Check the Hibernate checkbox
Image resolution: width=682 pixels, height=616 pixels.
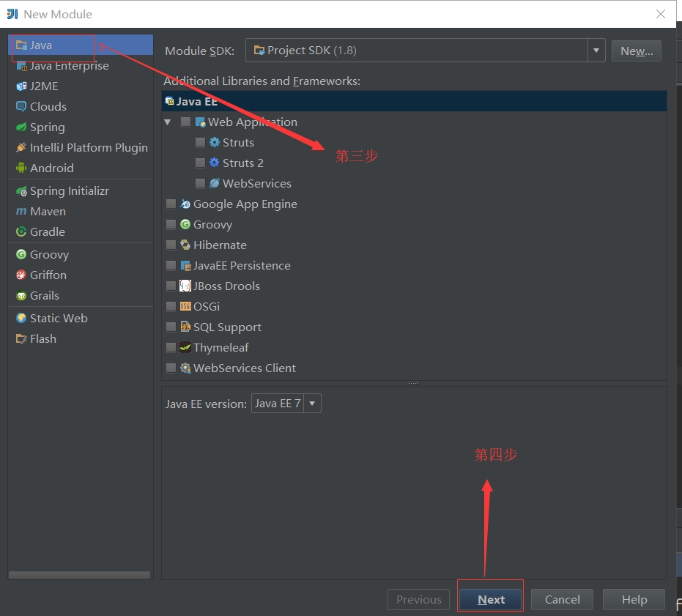[x=171, y=245]
